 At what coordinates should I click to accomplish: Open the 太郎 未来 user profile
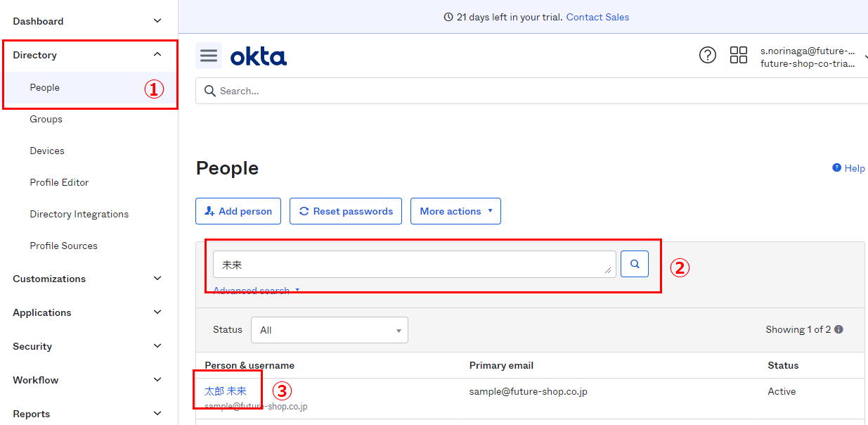click(226, 391)
